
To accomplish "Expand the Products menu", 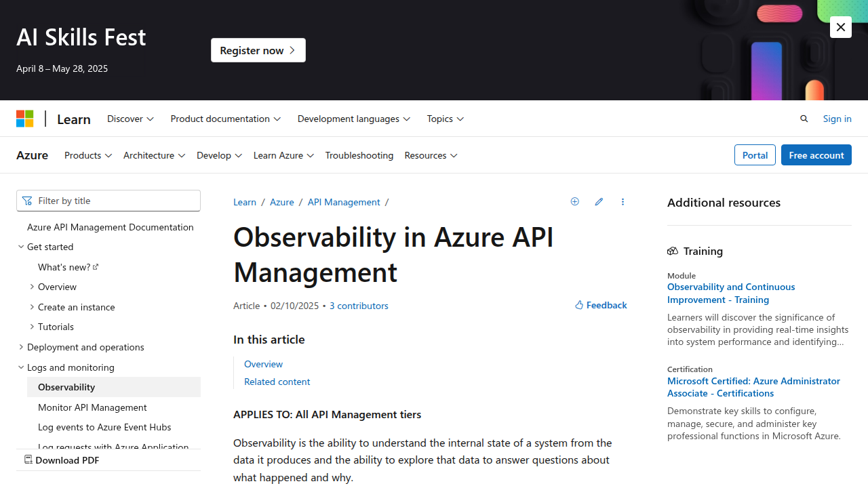I will click(88, 155).
